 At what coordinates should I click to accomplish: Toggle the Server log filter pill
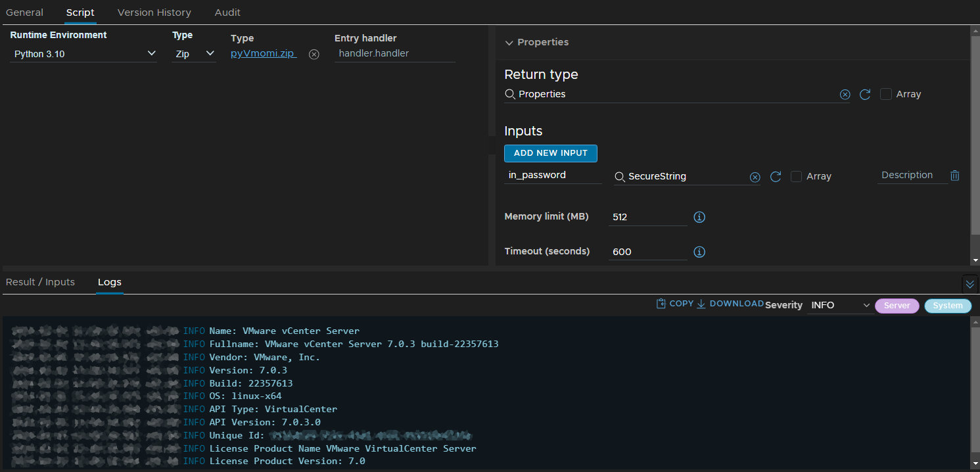tap(897, 306)
